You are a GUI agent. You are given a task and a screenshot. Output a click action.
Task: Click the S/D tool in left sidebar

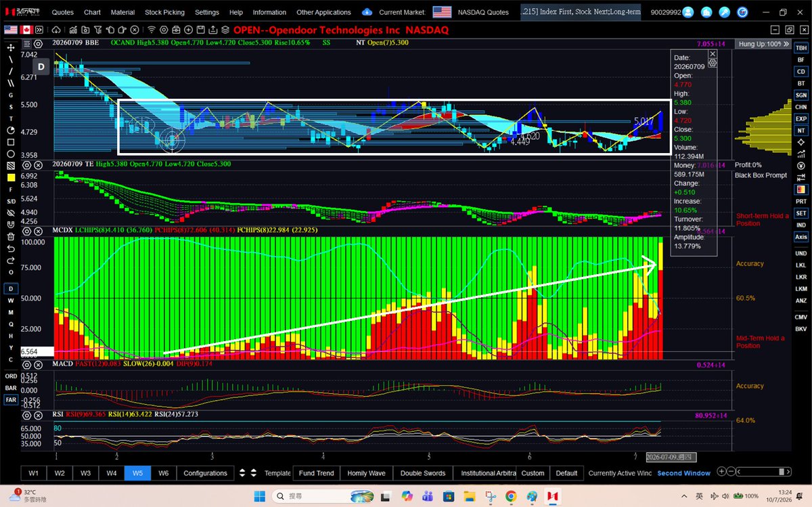[x=11, y=201]
